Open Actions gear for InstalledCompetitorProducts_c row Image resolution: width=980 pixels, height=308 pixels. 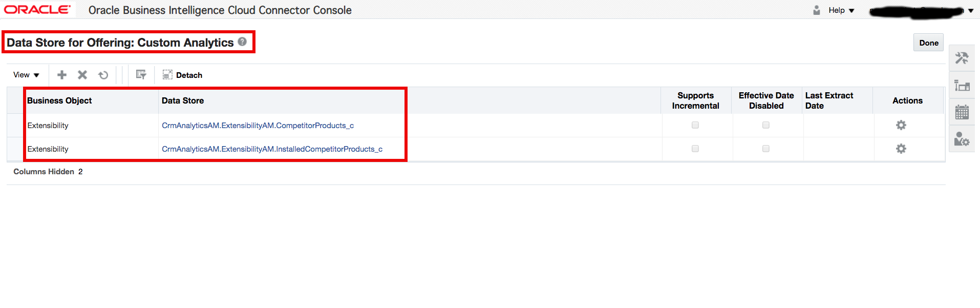[x=901, y=149]
